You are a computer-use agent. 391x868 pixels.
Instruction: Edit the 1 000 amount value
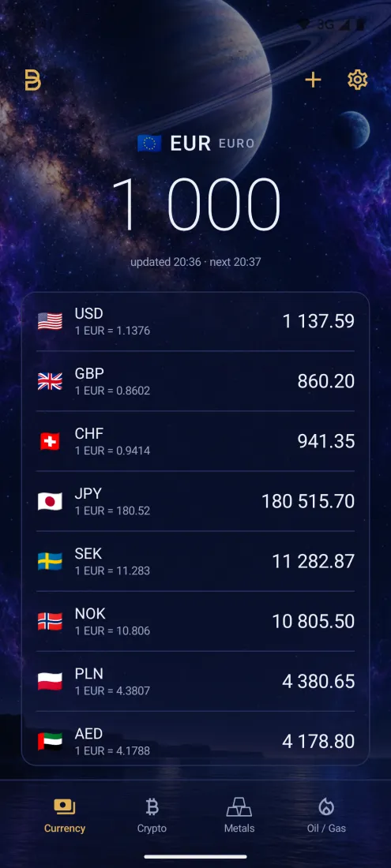(x=196, y=204)
